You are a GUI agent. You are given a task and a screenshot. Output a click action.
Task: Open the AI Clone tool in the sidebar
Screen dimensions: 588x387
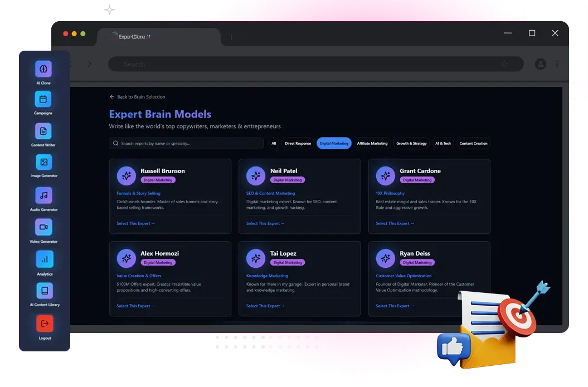(x=44, y=69)
